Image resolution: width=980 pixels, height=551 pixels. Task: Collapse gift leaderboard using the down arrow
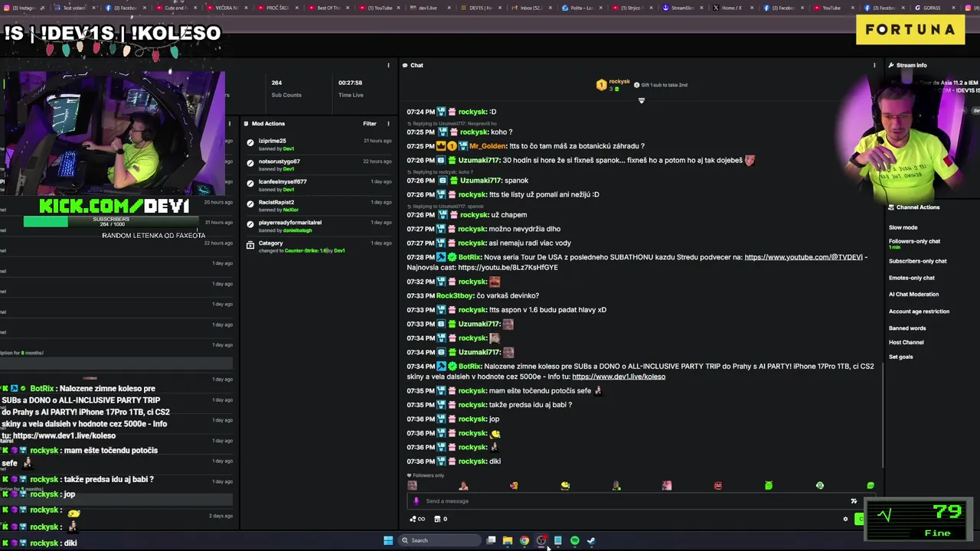[x=642, y=100]
